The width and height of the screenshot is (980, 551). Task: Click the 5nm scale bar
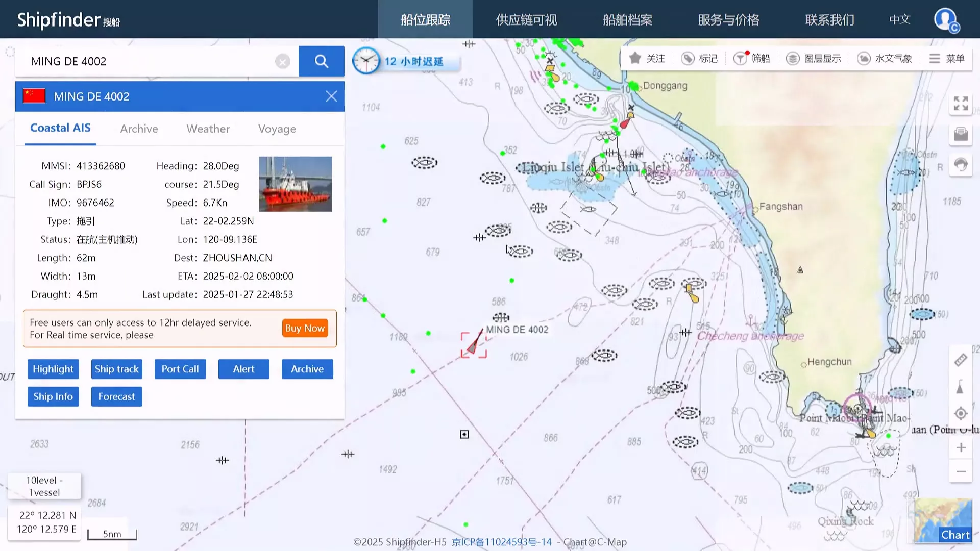[112, 534]
